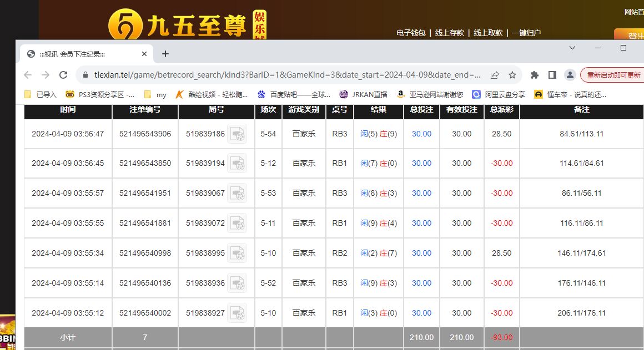This screenshot has width=644, height=350.
Task: Click the 小计 subtotal label
Action: [68, 337]
